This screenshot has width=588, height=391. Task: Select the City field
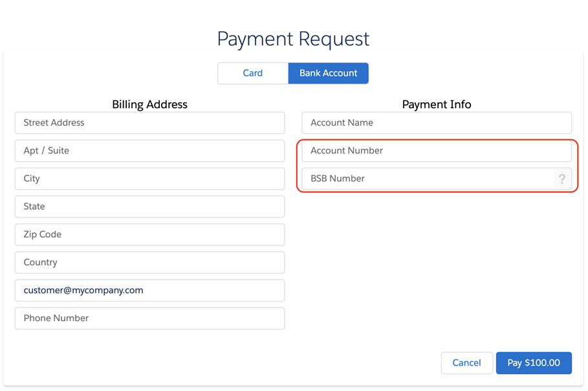coord(149,179)
